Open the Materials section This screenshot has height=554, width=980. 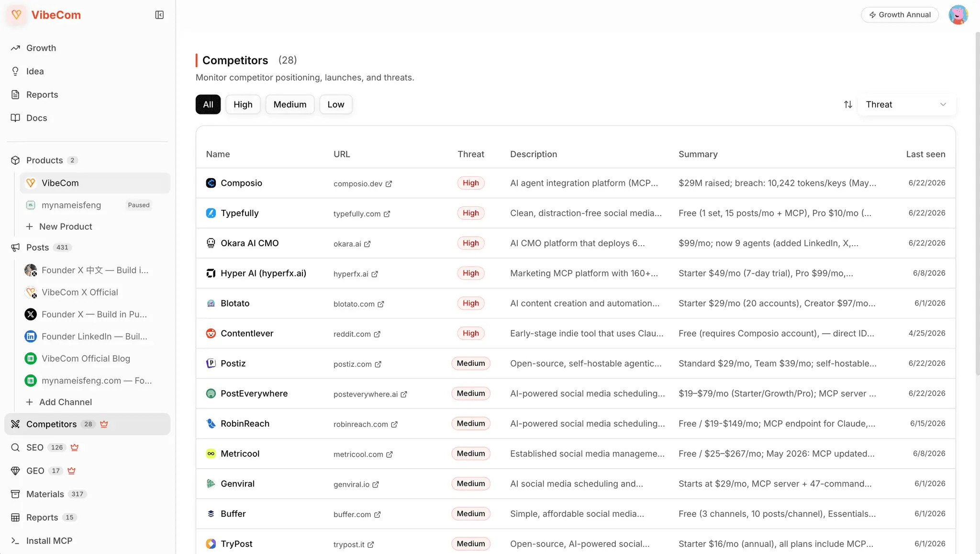[45, 495]
